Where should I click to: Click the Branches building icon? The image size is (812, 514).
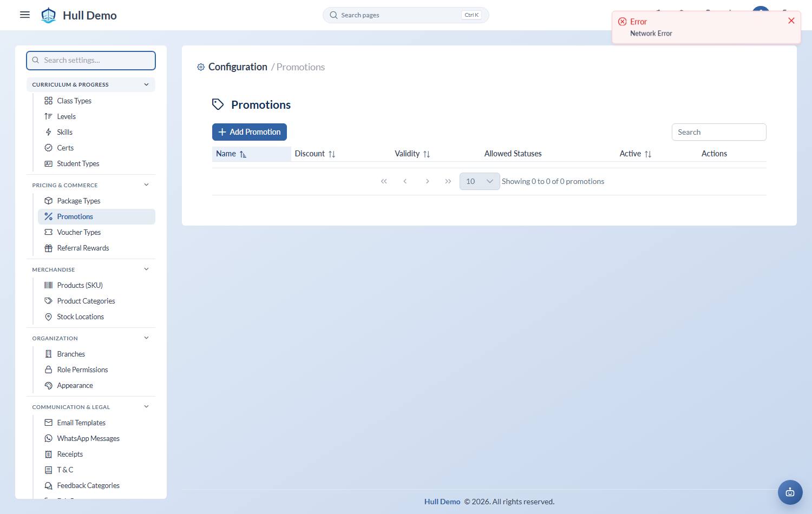point(48,354)
